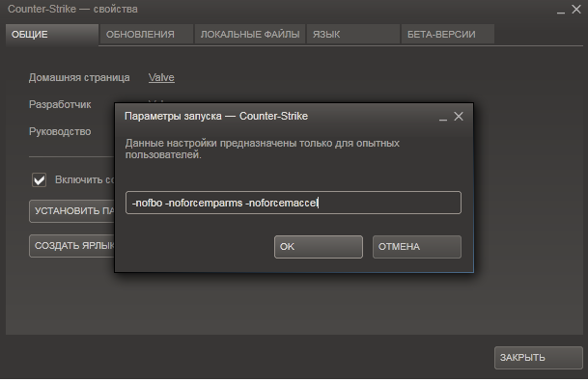Viewport: 588px width, 382px height.
Task: Open the ОБНОВЛЕНИЯ tab
Action: coord(147,35)
